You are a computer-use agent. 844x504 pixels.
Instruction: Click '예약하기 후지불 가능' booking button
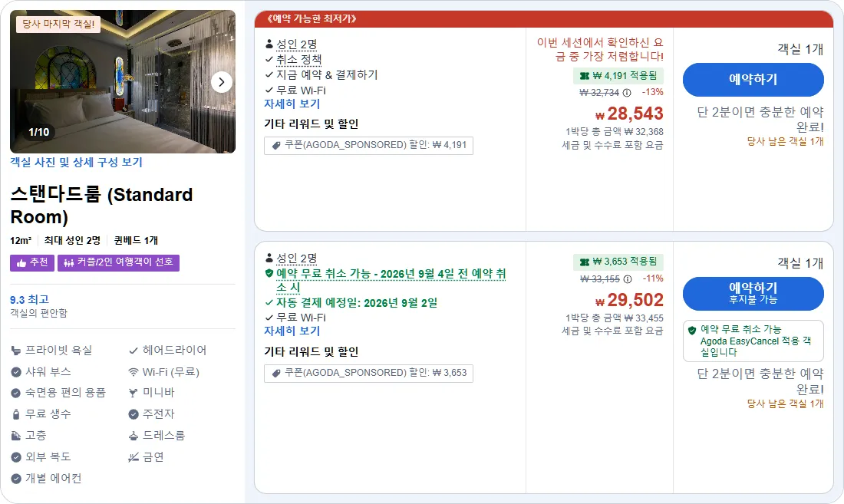tap(753, 294)
